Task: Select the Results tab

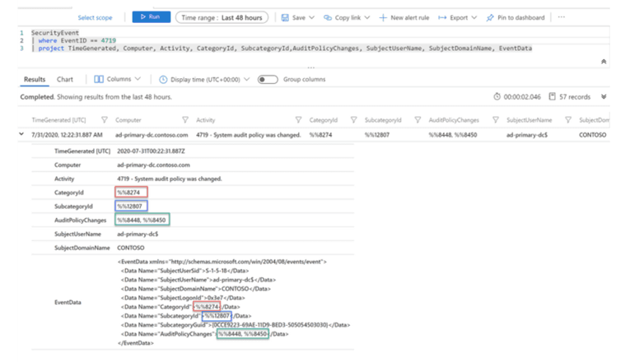Action: click(35, 80)
